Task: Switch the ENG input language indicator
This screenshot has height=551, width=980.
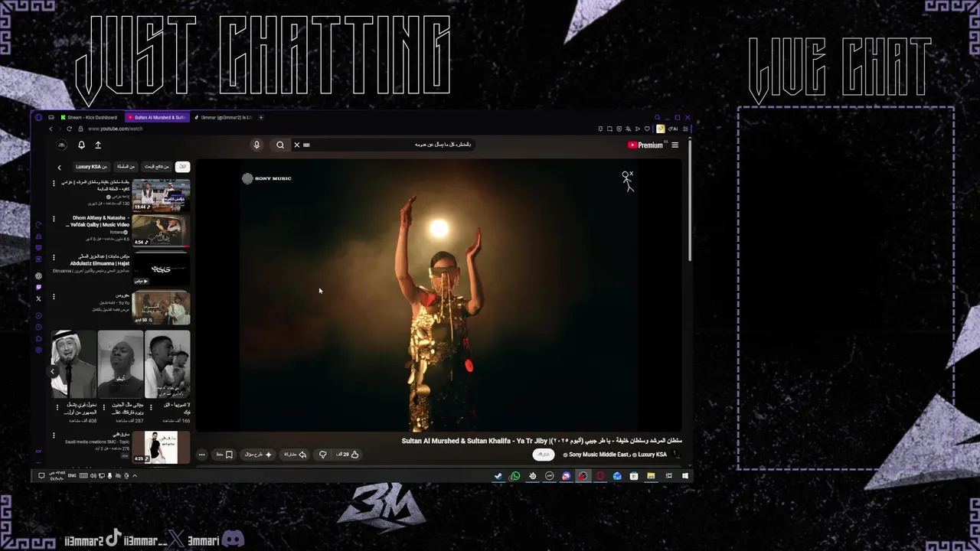Action: click(x=72, y=476)
